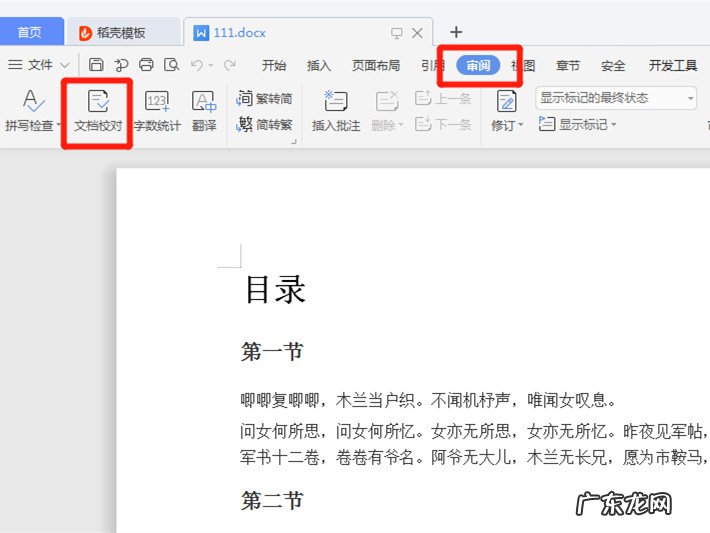Open the Insert (插入) ribbon tab
The image size is (710, 533).
pyautogui.click(x=319, y=66)
